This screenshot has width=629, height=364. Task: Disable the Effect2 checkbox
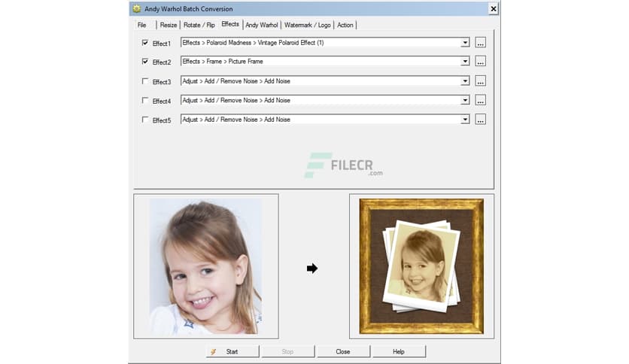click(145, 62)
